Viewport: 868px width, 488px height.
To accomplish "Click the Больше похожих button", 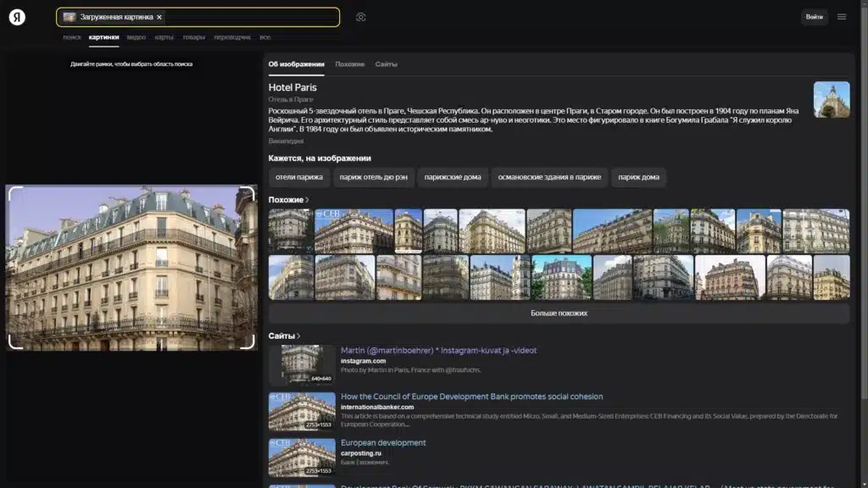I will (559, 313).
